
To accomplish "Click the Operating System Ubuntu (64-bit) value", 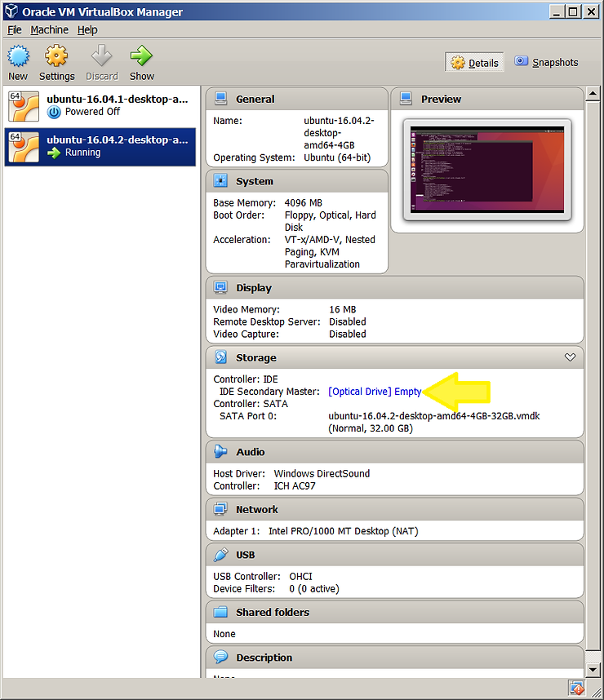I will 337,157.
